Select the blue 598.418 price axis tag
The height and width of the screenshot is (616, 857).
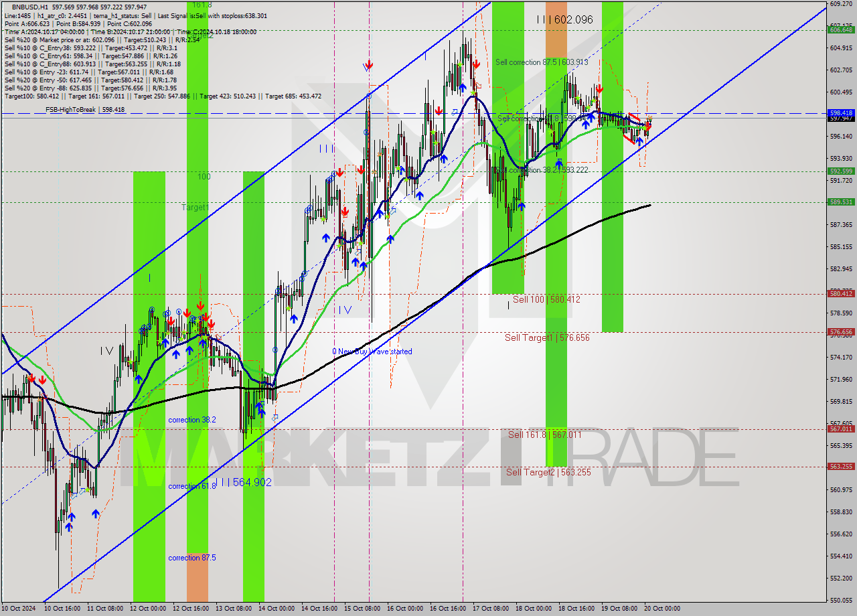click(842, 113)
